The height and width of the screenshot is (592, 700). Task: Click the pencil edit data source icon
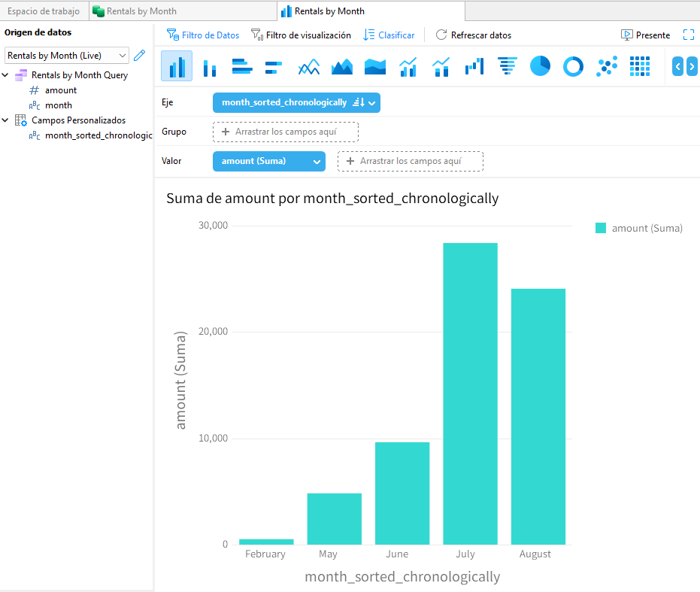(139, 56)
